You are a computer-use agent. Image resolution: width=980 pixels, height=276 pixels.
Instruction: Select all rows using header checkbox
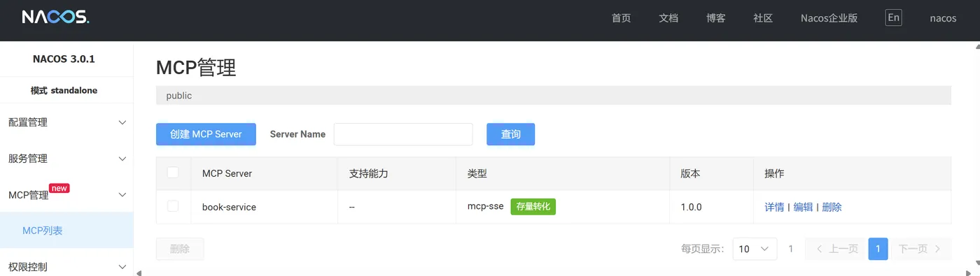coord(173,173)
